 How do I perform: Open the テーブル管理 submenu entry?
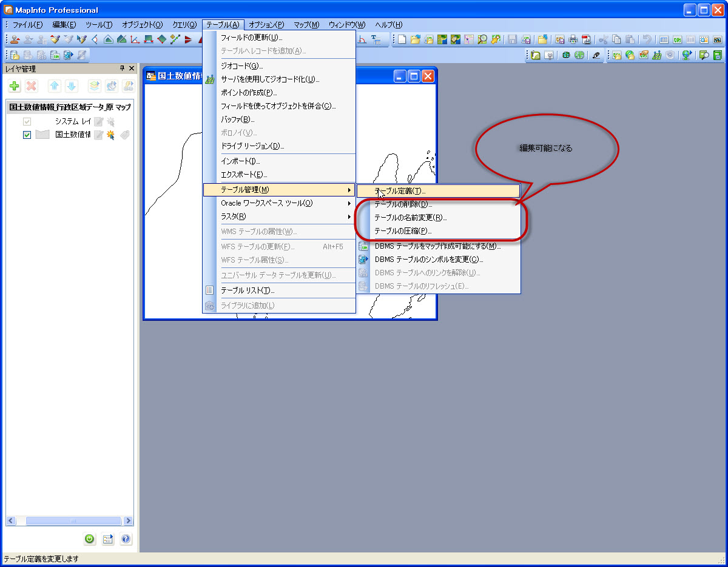279,190
